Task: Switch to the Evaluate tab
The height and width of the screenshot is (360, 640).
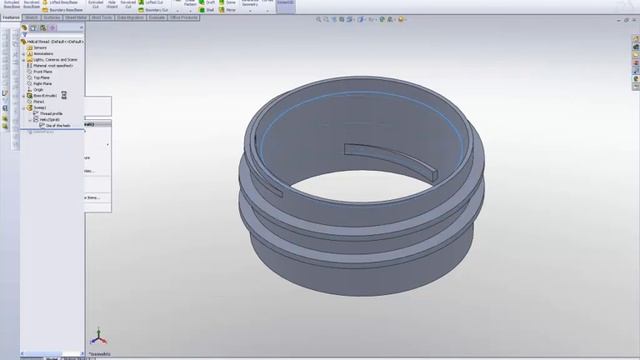Action: pyautogui.click(x=157, y=18)
